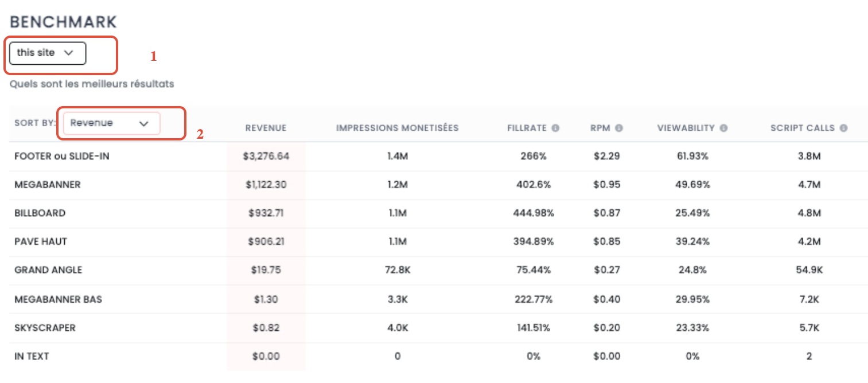
Task: Click the FILLRATE column header text
Action: coord(527,128)
